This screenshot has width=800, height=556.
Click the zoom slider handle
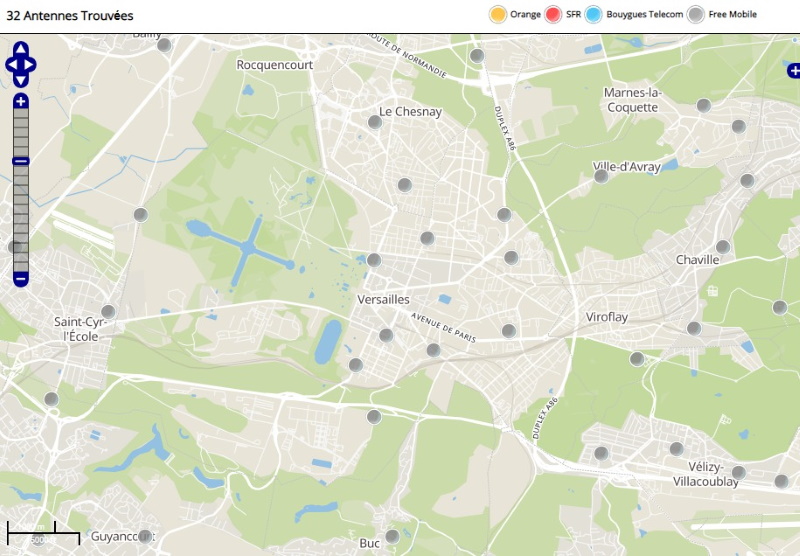pos(21,161)
